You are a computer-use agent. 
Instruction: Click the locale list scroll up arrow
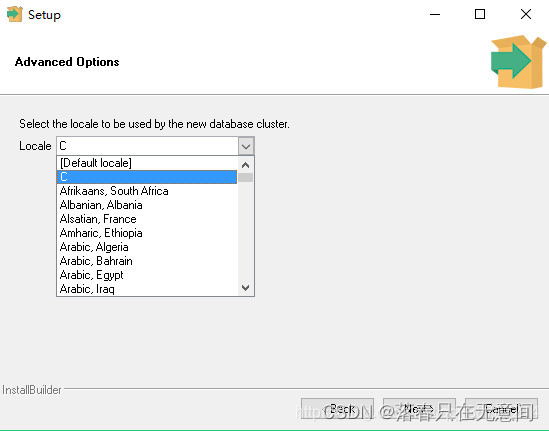click(245, 165)
